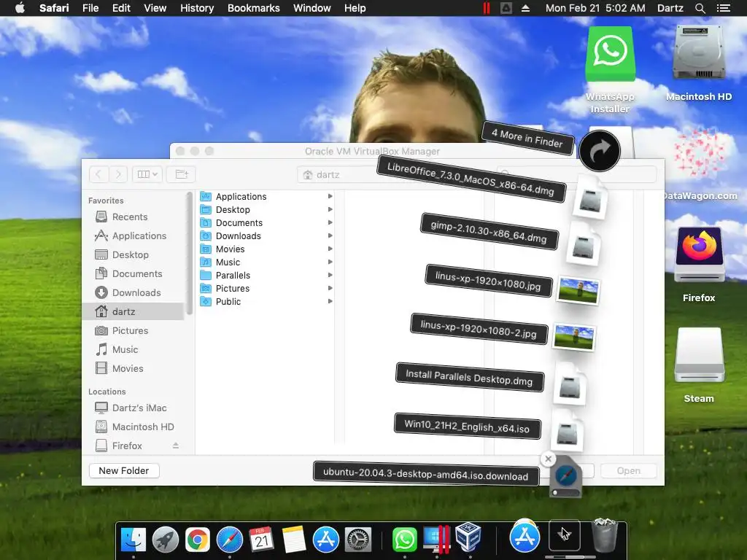This screenshot has height=560, width=747.
Task: Open the Safari menu
Action: tap(54, 8)
